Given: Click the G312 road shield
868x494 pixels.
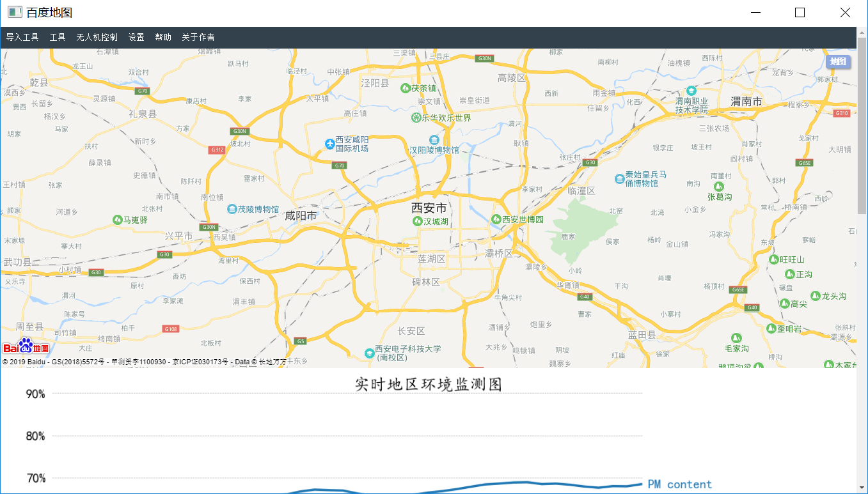Looking at the screenshot, I should [217, 150].
